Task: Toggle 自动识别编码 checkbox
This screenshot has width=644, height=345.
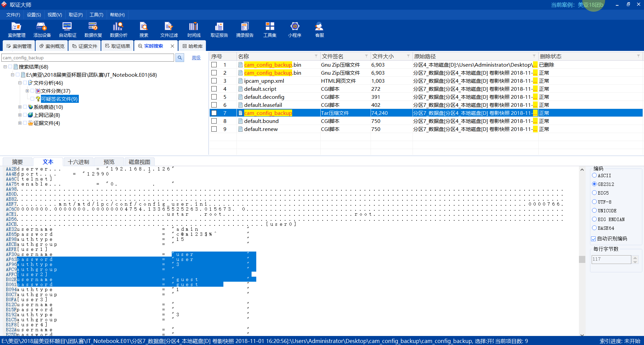Action: (593, 239)
